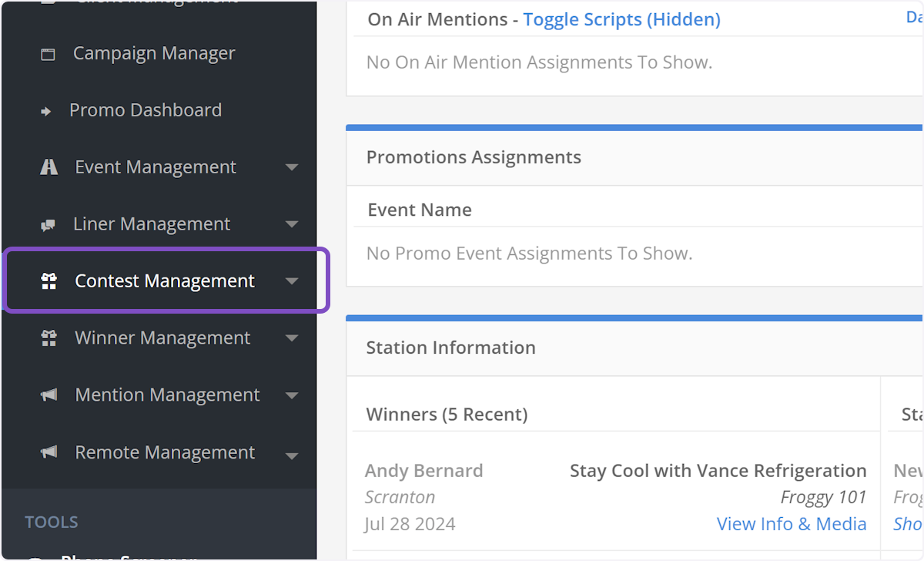
Task: Open the Promo Dashboard menu item
Action: pos(146,109)
